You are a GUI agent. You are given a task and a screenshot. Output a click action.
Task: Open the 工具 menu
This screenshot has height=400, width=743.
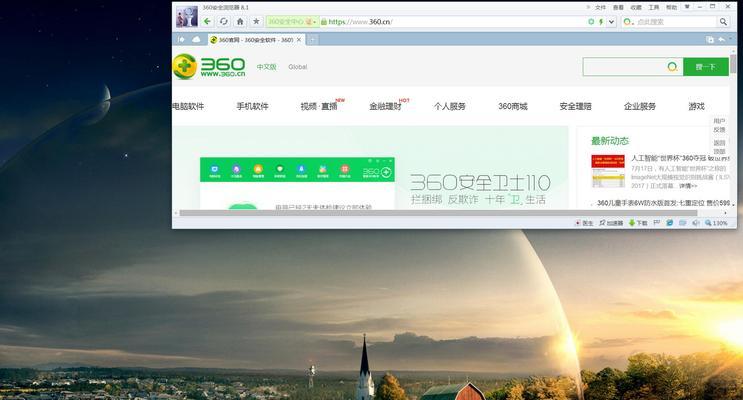(x=654, y=8)
